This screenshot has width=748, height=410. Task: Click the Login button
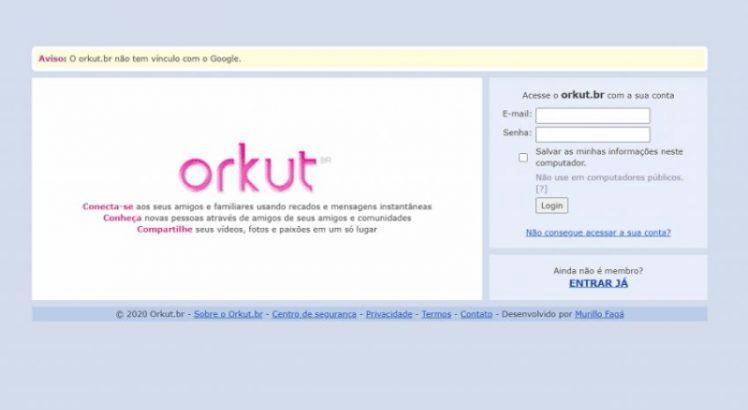coord(551,205)
